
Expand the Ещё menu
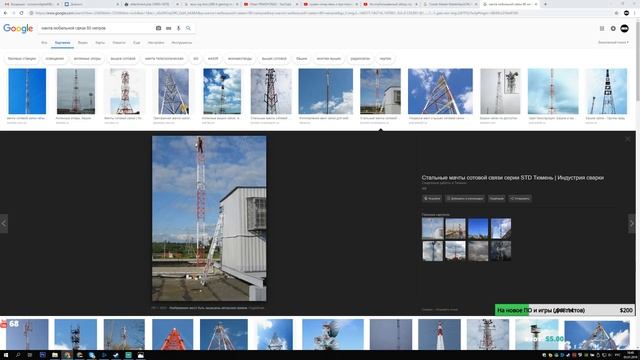click(x=137, y=42)
